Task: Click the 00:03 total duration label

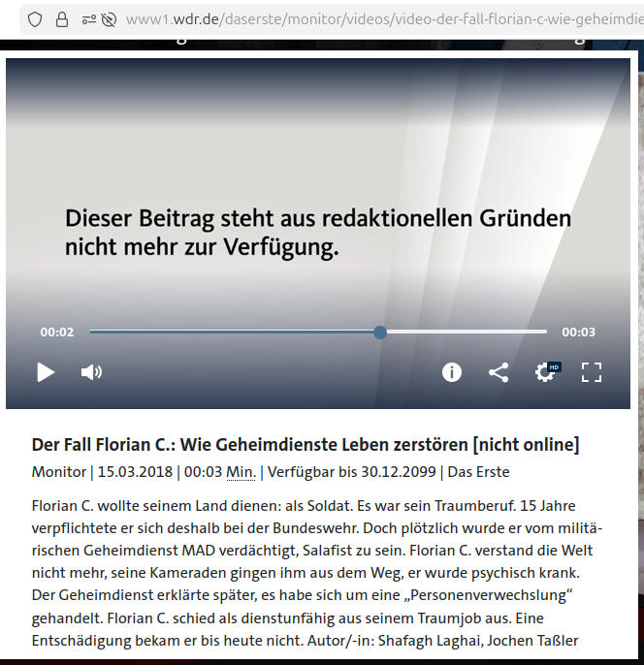Action: pyautogui.click(x=578, y=332)
